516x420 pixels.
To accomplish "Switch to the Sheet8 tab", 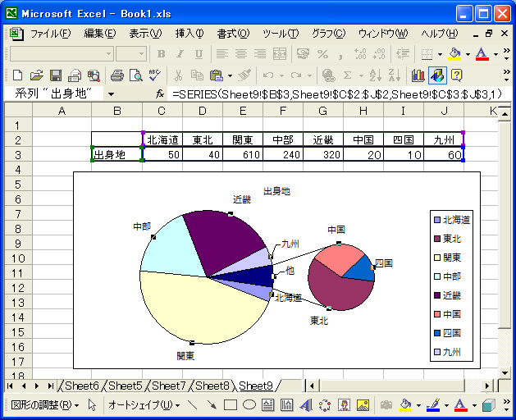I will (212, 386).
